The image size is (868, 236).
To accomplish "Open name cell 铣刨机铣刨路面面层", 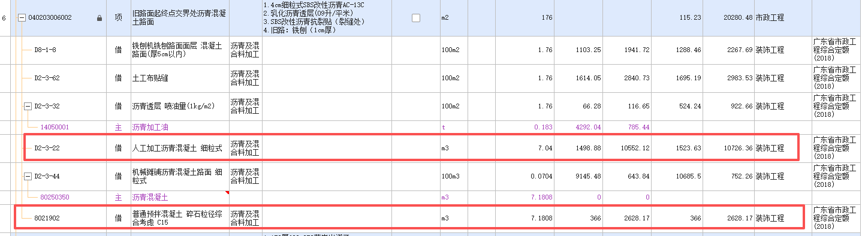I will tap(180, 50).
